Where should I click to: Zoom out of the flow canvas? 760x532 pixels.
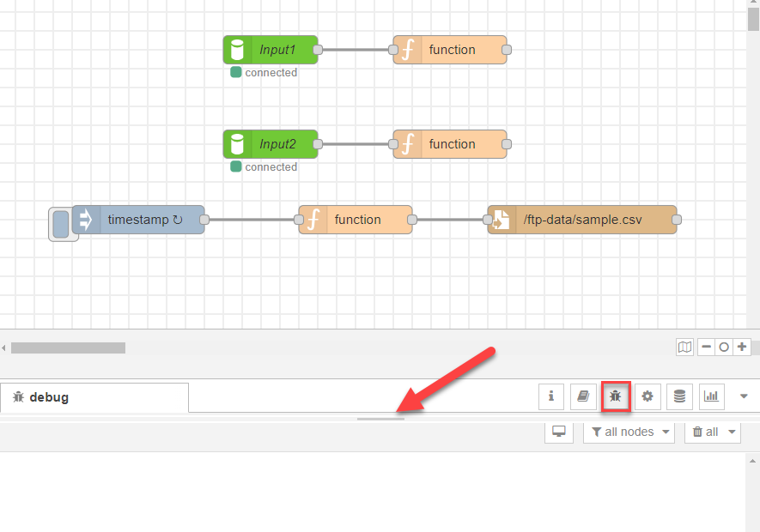(x=707, y=348)
